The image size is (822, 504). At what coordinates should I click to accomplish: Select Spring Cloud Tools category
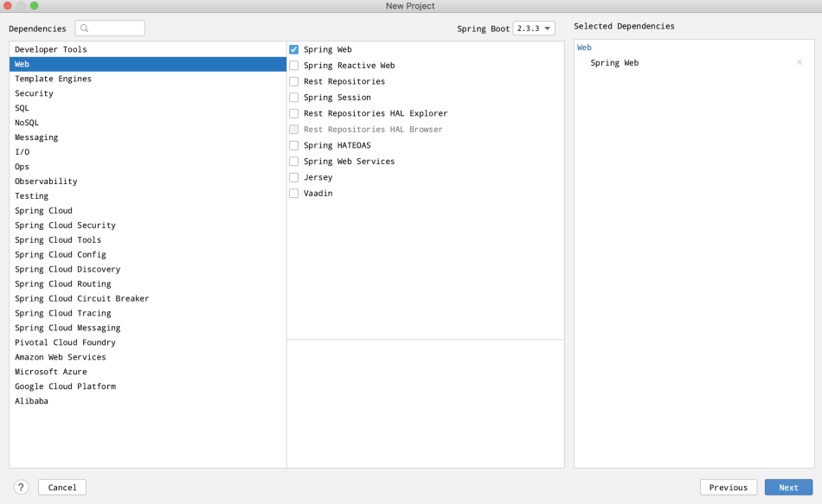coord(148,240)
